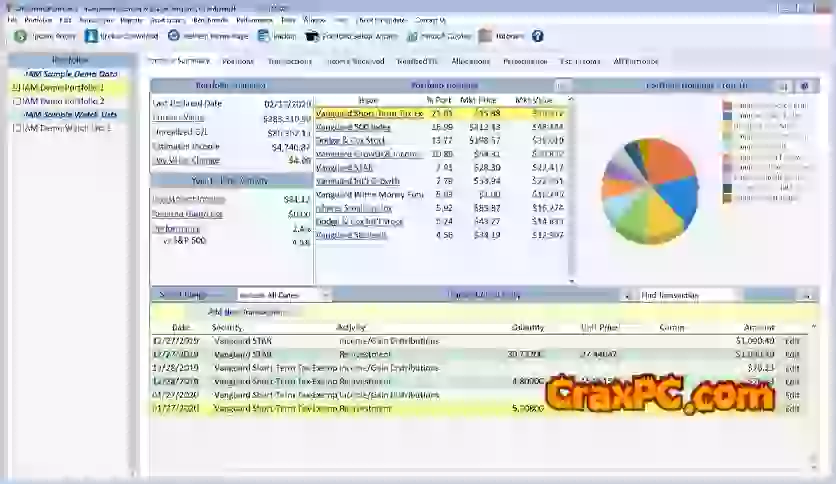
Task: Check the IAM Demo Portfolio 2 checkbox
Action: tap(16, 101)
